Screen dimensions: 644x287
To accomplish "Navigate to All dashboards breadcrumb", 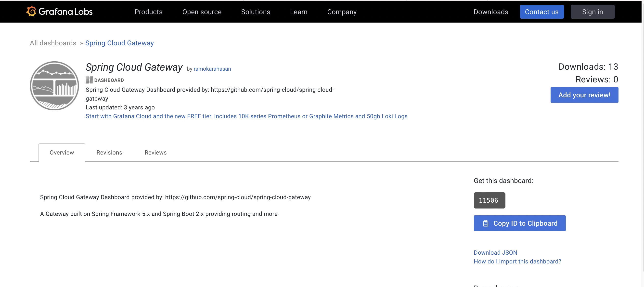I will [53, 43].
